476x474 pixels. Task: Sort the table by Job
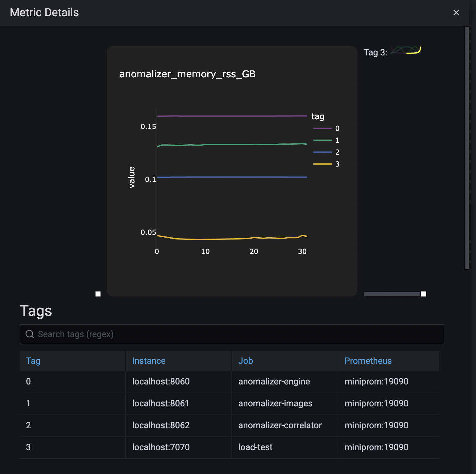coord(245,361)
